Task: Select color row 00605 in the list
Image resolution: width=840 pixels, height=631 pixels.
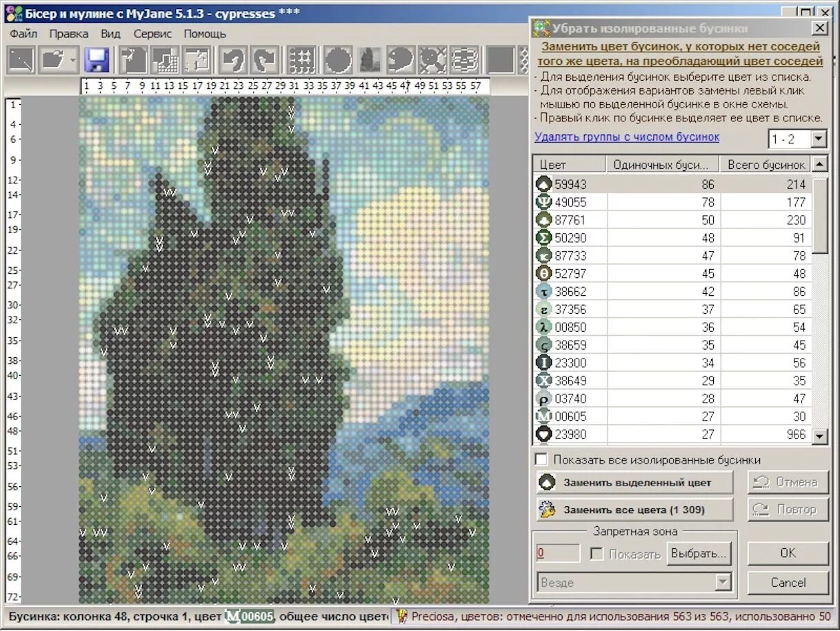Action: pyautogui.click(x=672, y=417)
